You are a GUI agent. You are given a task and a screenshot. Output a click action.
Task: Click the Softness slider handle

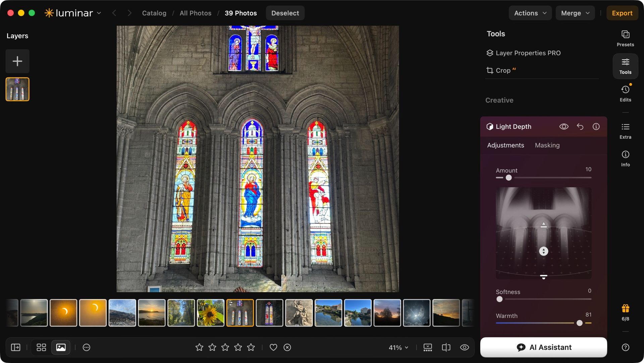pos(499,299)
